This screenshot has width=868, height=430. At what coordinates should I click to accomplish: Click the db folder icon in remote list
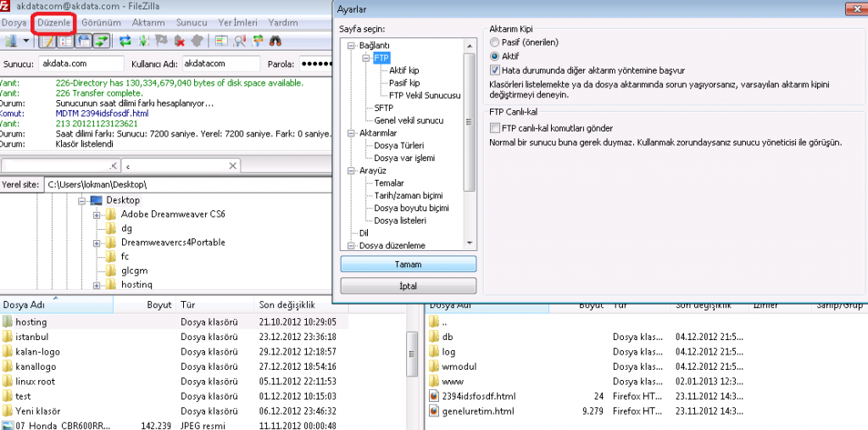pos(434,337)
